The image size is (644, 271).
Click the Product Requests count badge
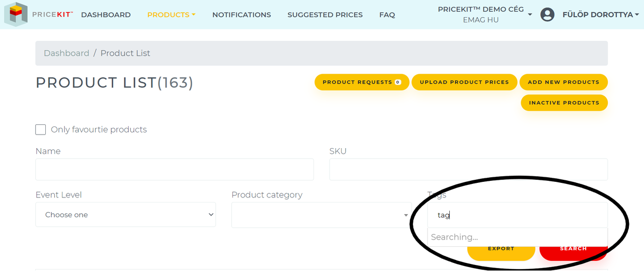[397, 82]
